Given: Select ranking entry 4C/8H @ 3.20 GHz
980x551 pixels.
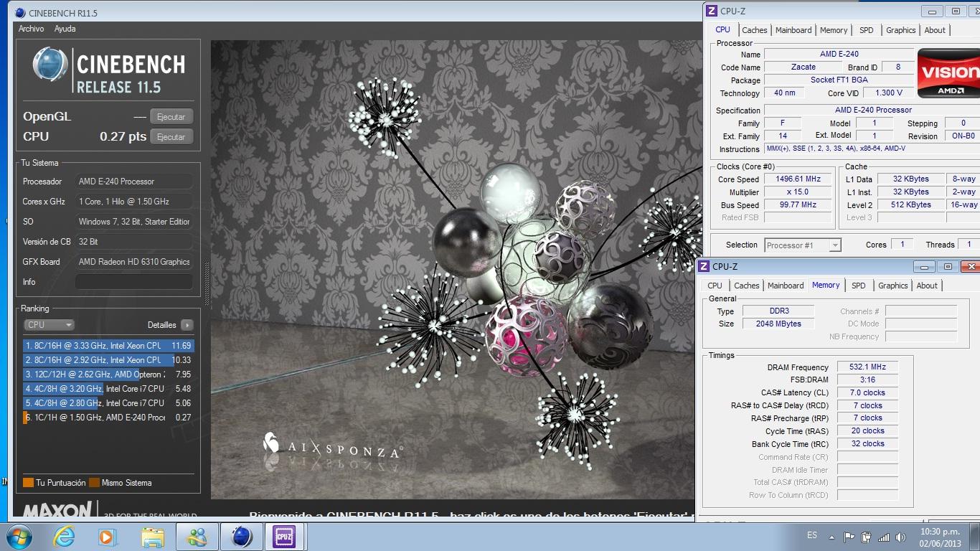Looking at the screenshot, I should 108,389.
